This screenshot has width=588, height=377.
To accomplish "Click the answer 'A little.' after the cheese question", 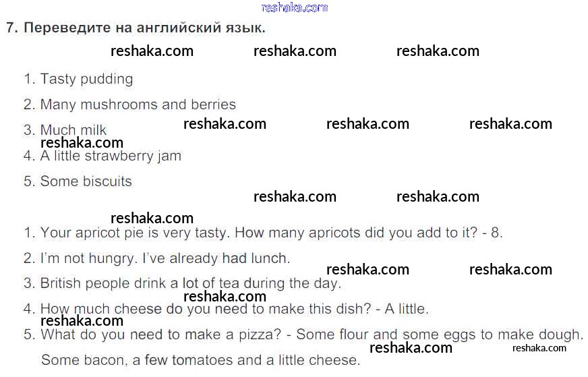I will [x=406, y=310].
